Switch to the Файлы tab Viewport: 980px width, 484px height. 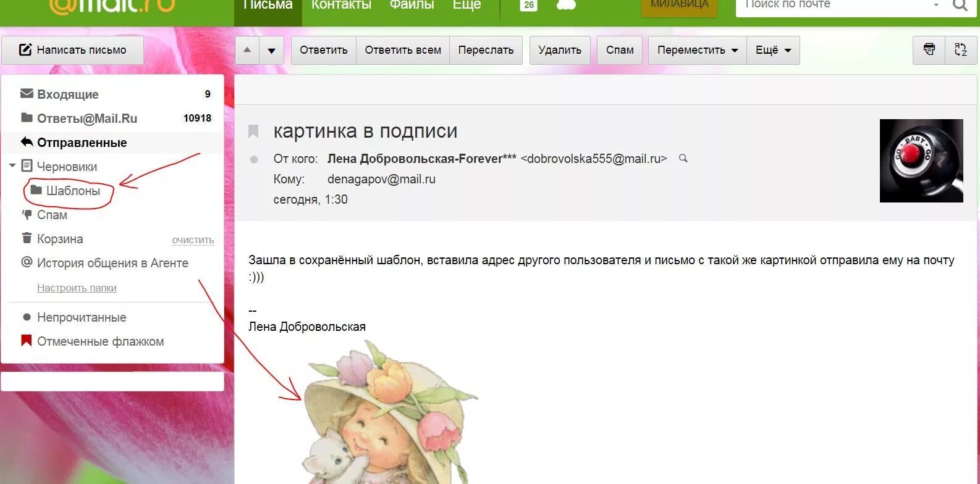412,5
